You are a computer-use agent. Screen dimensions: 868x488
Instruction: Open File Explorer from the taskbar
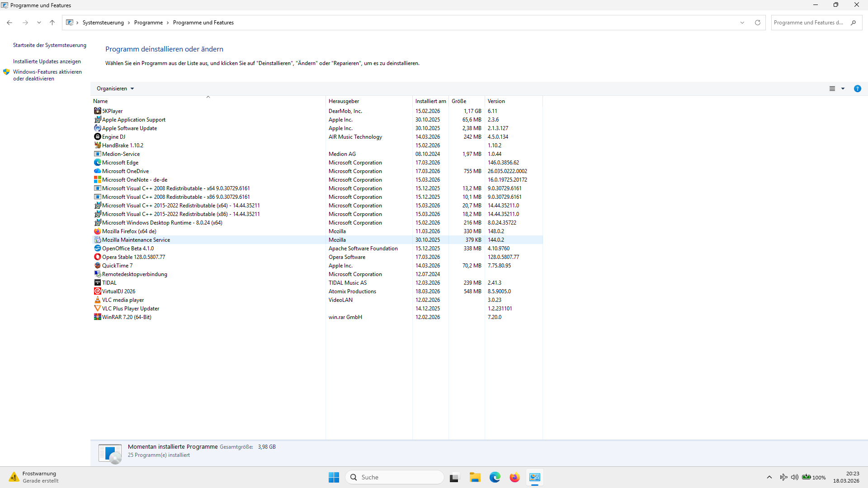pos(475,478)
